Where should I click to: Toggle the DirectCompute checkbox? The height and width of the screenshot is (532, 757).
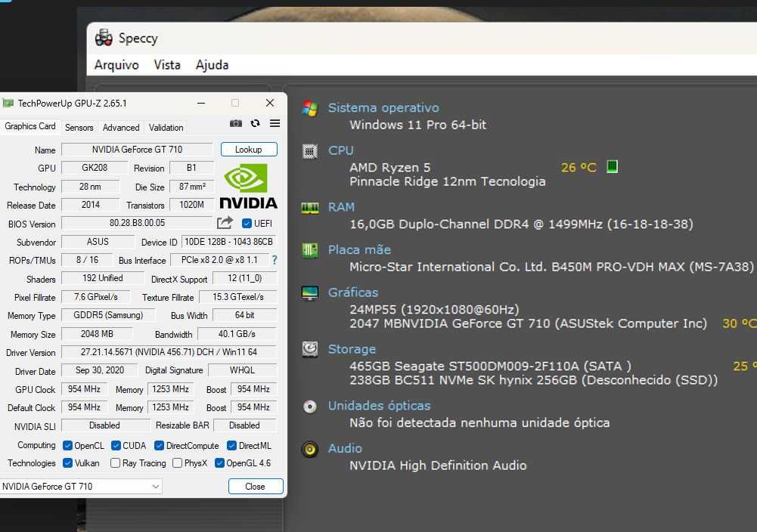(x=159, y=446)
